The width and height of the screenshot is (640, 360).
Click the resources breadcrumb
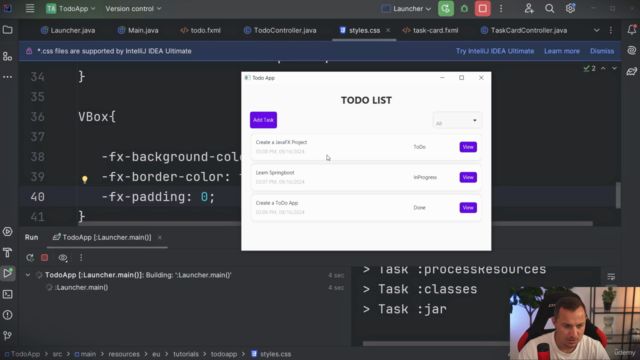pyautogui.click(x=124, y=354)
